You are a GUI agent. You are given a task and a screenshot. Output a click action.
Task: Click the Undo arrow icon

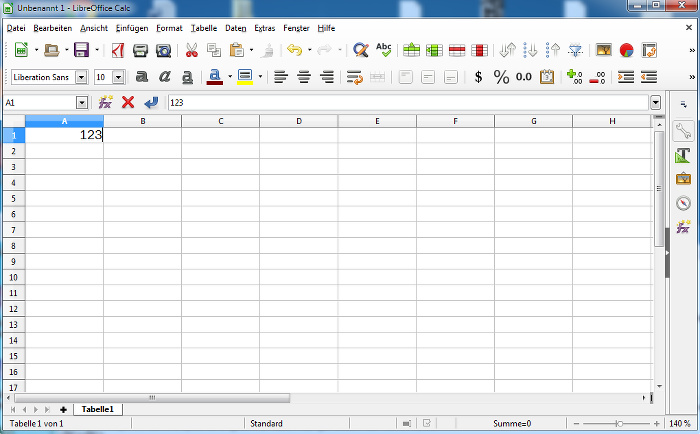[294, 50]
